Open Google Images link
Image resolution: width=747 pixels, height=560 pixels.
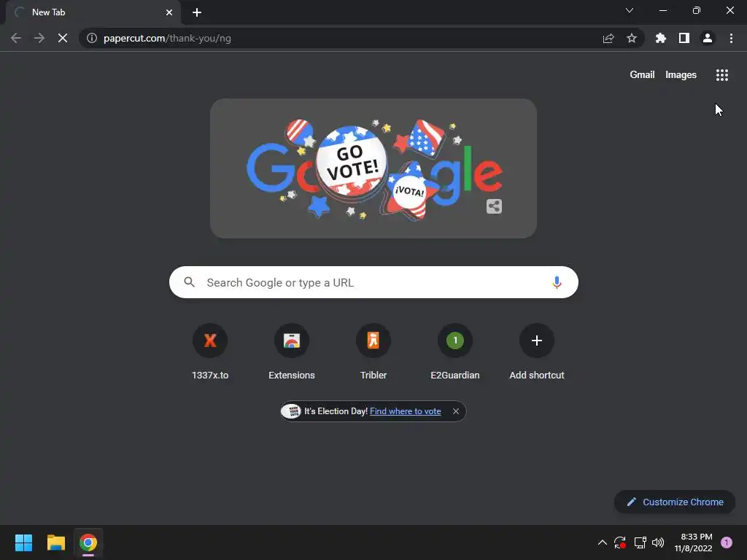click(x=681, y=75)
